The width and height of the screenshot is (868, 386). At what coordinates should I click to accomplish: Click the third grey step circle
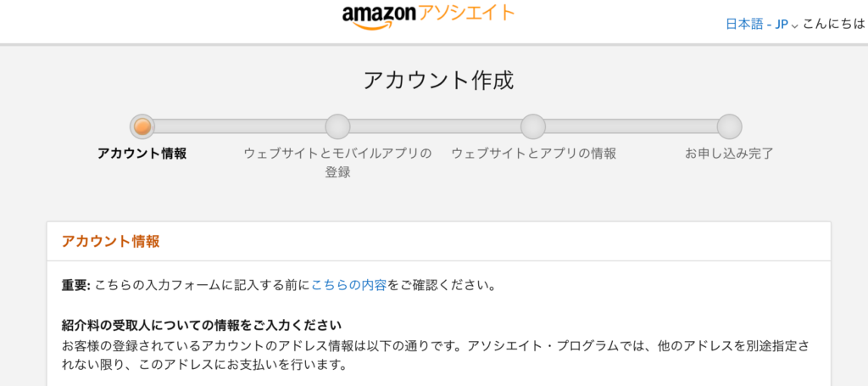point(532,126)
